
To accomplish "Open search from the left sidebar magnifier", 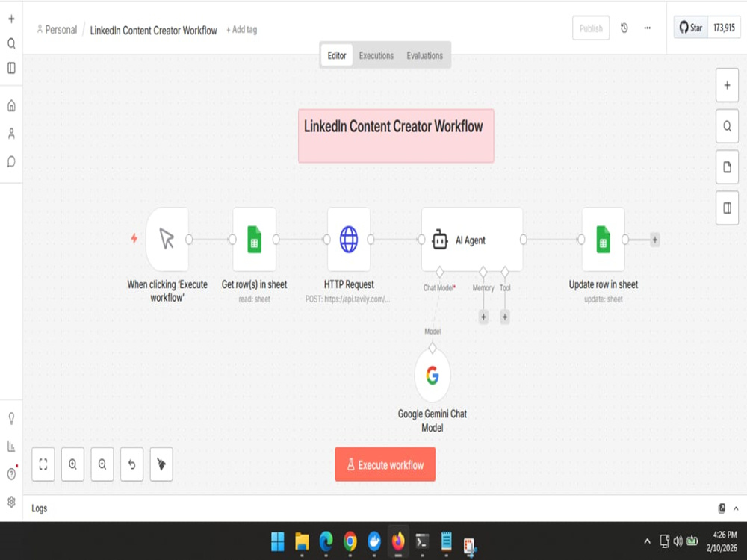I will (11, 44).
